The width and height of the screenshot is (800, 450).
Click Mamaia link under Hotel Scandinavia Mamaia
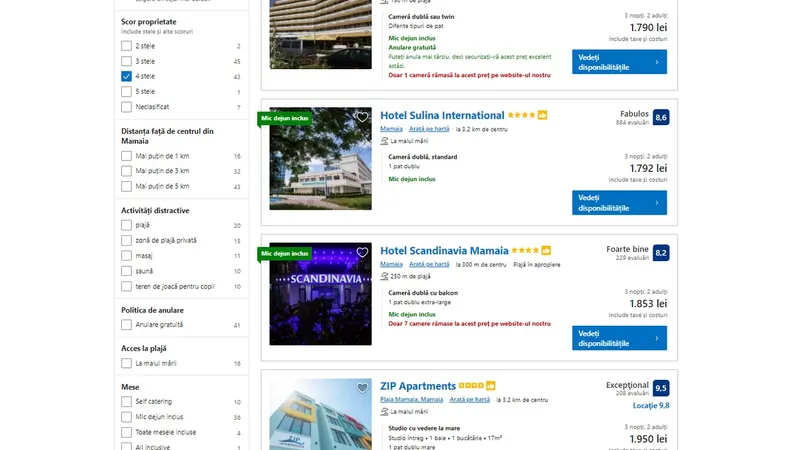point(391,264)
